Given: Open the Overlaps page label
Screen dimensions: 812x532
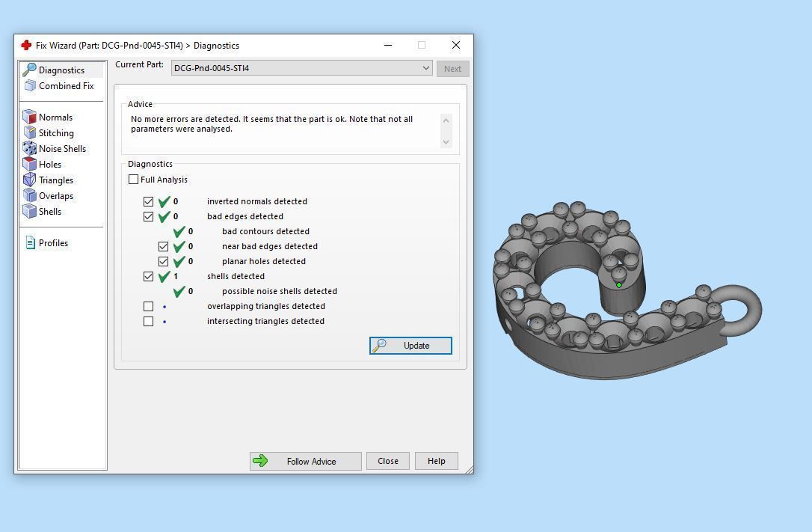Looking at the screenshot, I should [x=56, y=196].
